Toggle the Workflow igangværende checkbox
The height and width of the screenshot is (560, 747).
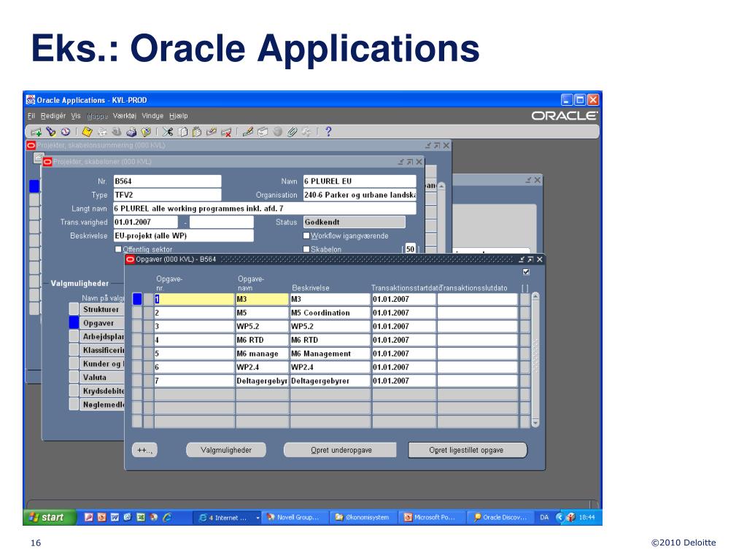coord(306,236)
